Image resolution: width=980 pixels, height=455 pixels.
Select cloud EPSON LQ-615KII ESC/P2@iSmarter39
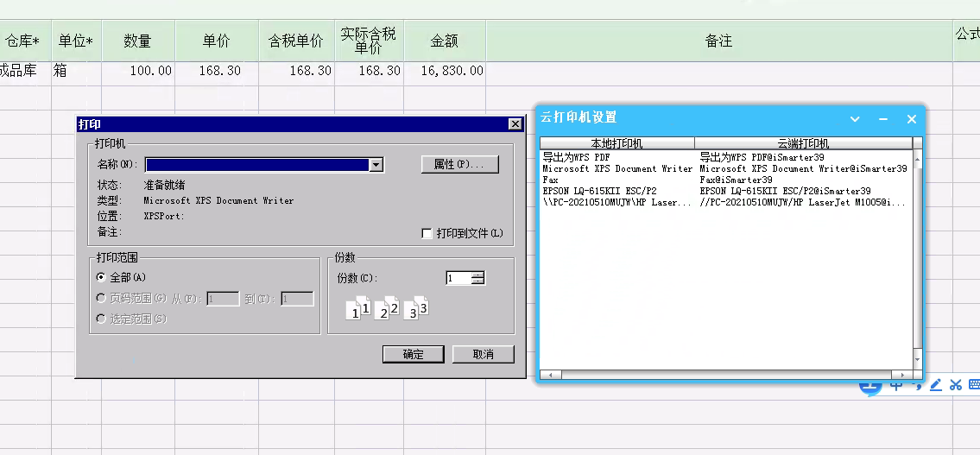pyautogui.click(x=785, y=192)
